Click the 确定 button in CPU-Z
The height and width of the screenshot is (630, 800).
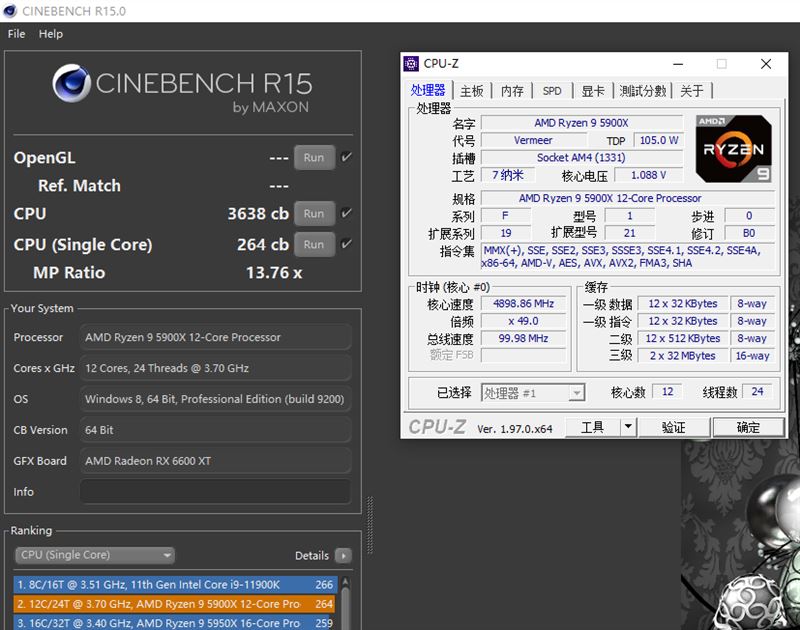[748, 427]
